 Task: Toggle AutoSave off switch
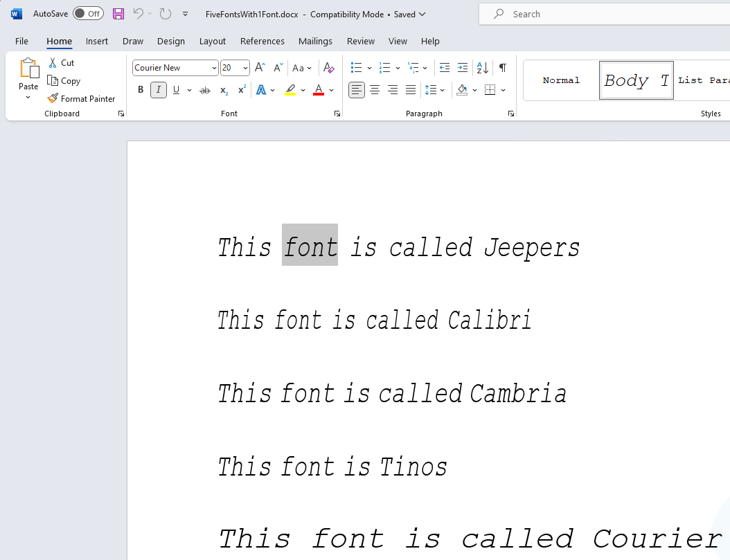coord(88,13)
